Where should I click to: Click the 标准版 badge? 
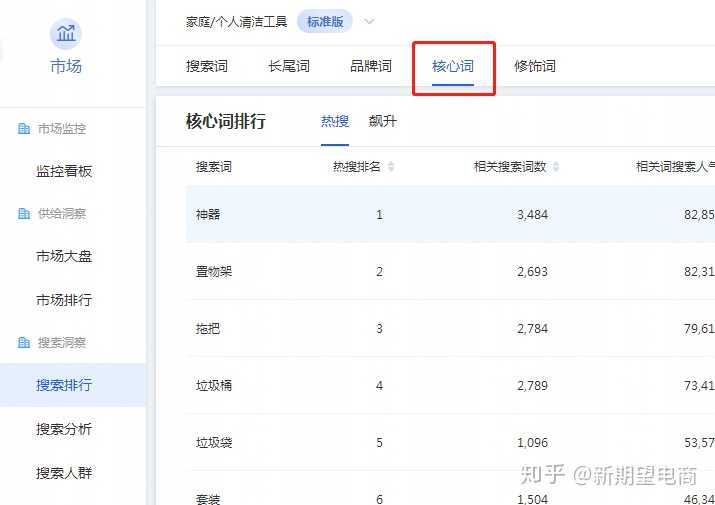coord(325,21)
